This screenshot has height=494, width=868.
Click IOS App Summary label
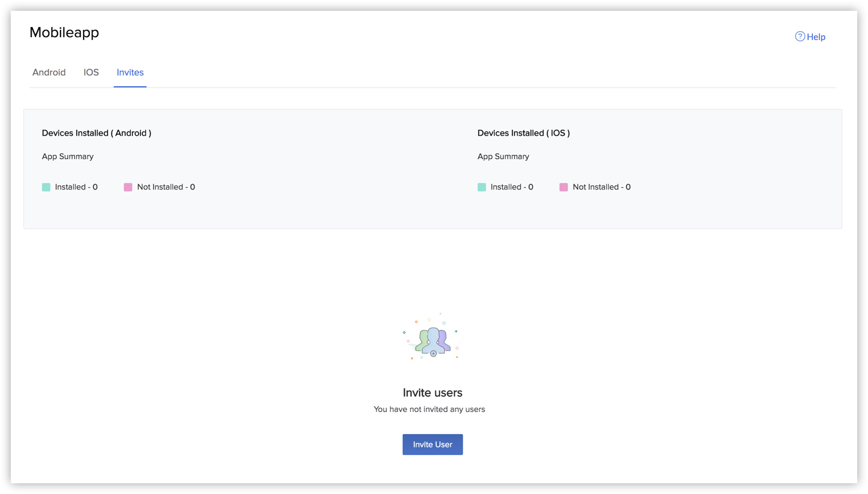click(503, 157)
